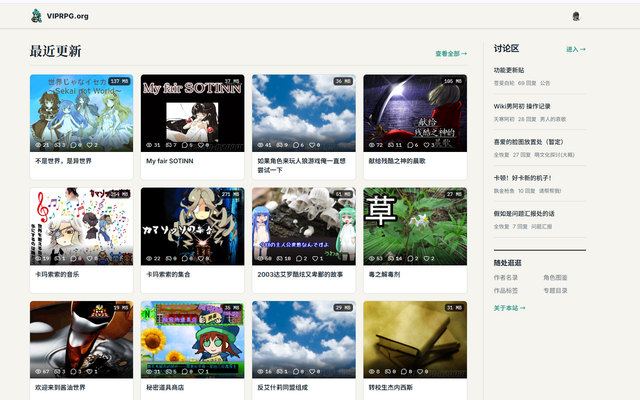Open 作者名录 in 随处逛逛
This screenshot has width=640, height=400.
click(506, 278)
